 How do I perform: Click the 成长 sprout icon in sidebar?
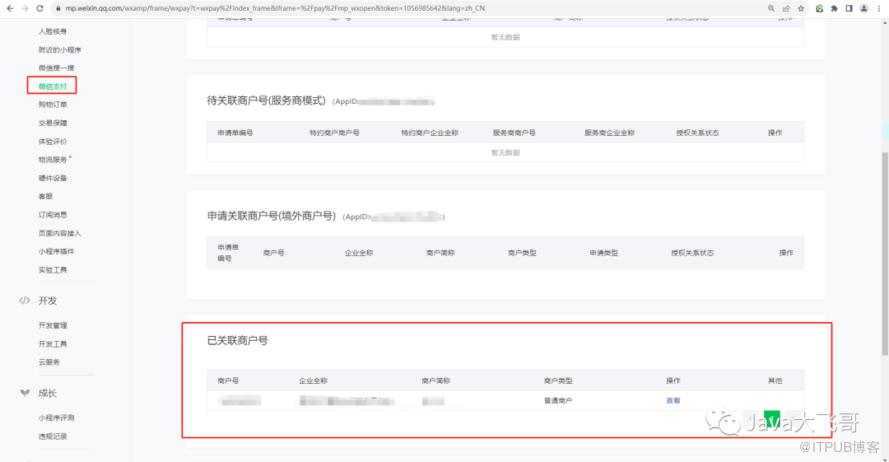pyautogui.click(x=24, y=393)
